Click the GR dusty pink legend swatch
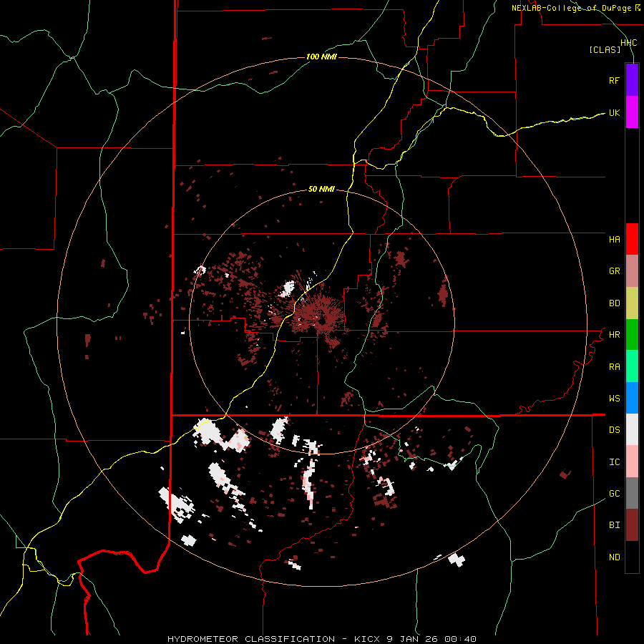Screen dimensions: 644x644 [x=632, y=271]
